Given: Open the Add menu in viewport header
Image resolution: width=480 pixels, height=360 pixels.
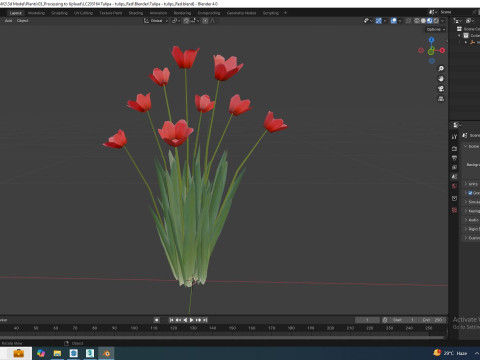Looking at the screenshot, I should point(8,21).
